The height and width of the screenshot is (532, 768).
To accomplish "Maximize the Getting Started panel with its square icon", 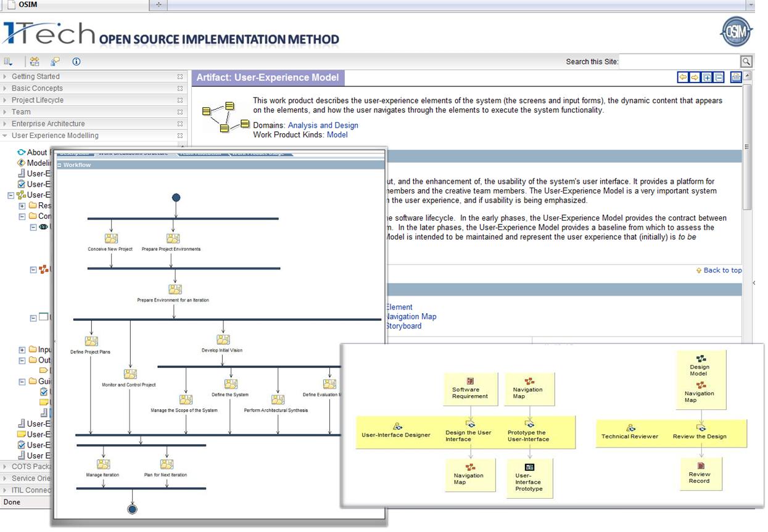I will (180, 77).
